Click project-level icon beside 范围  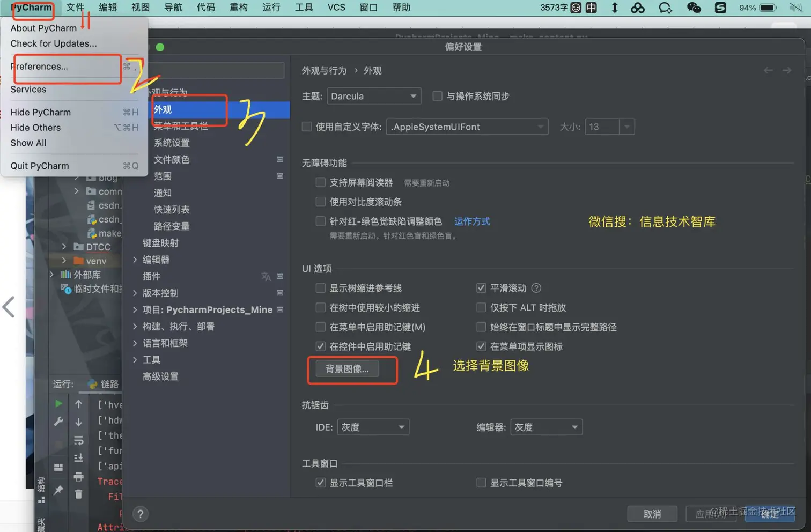(x=279, y=176)
